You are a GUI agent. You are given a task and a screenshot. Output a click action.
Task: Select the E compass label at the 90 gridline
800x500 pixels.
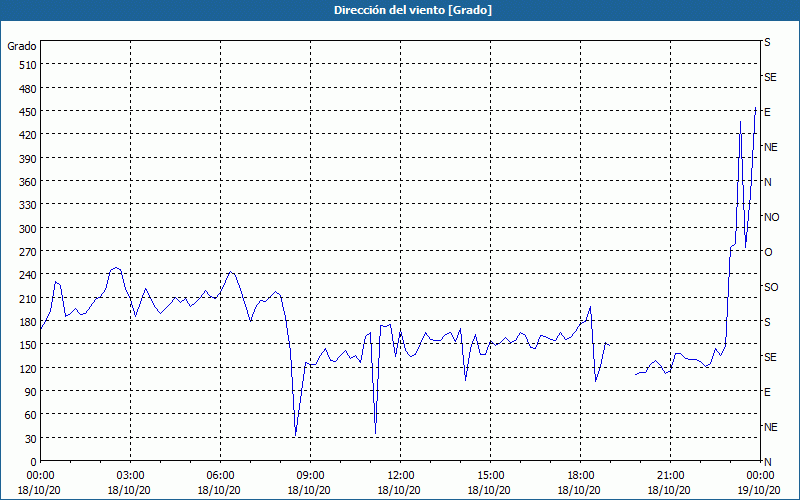pyautogui.click(x=767, y=392)
